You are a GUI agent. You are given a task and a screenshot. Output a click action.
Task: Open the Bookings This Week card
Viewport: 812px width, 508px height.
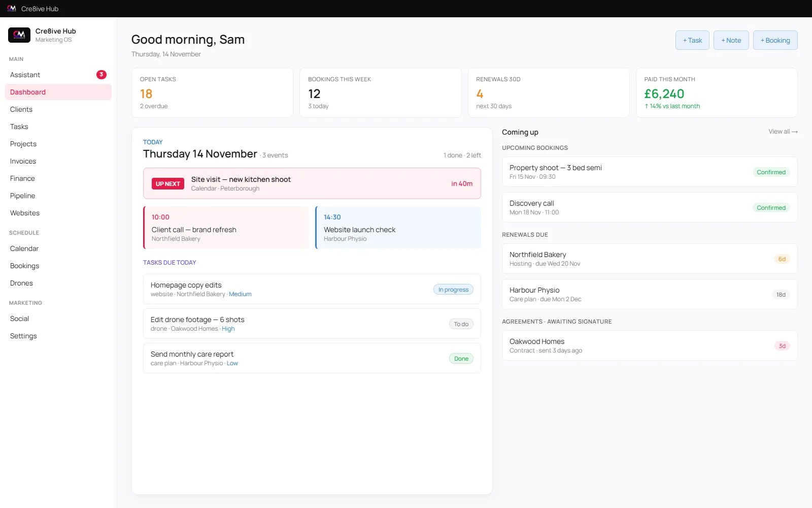coord(381,92)
